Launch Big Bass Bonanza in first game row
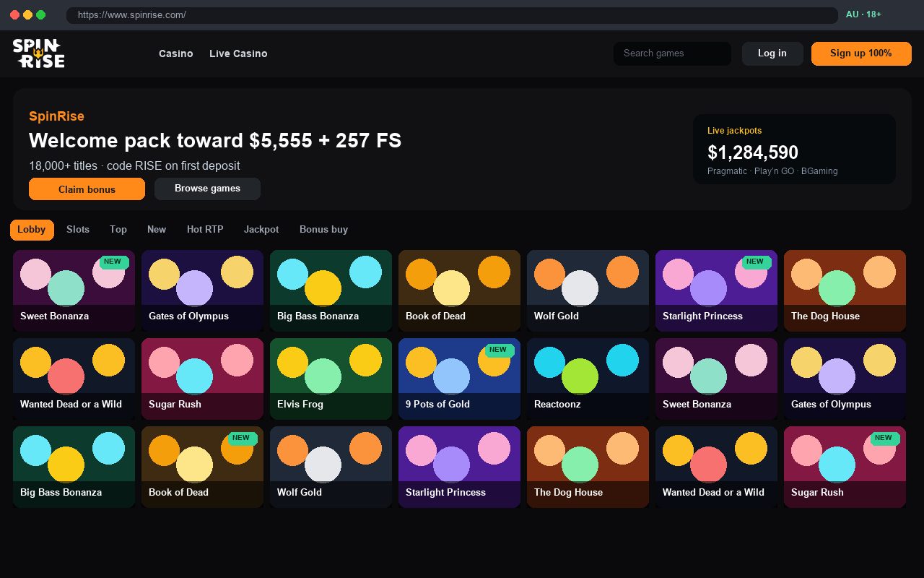 (x=331, y=290)
